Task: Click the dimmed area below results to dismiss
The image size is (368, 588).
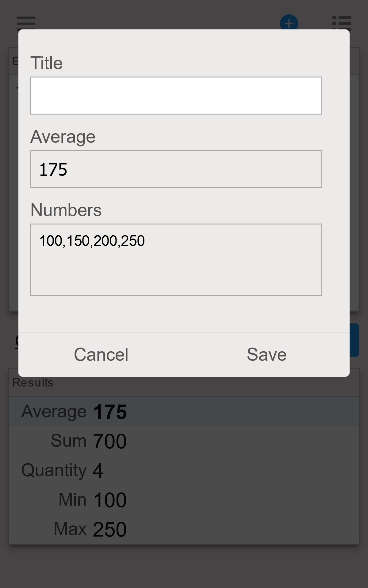Action: pyautogui.click(x=184, y=567)
